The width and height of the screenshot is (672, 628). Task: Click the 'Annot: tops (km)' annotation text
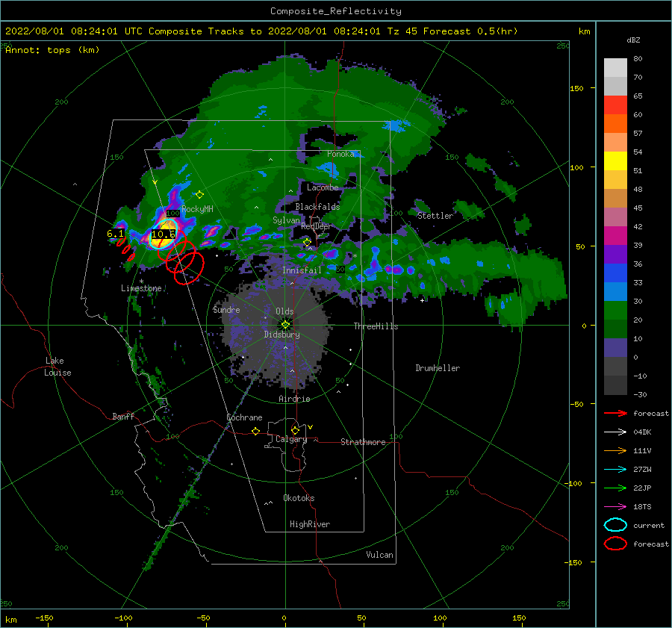52,50
